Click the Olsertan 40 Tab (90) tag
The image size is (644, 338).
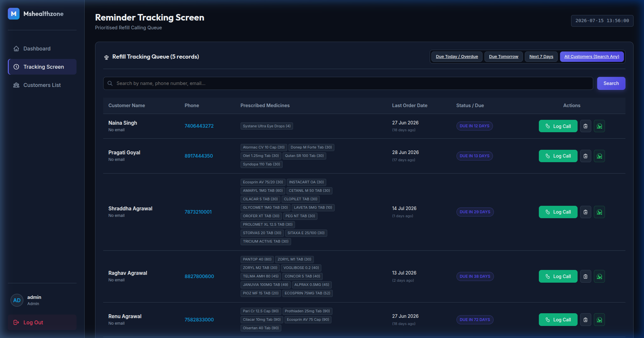[261, 328]
